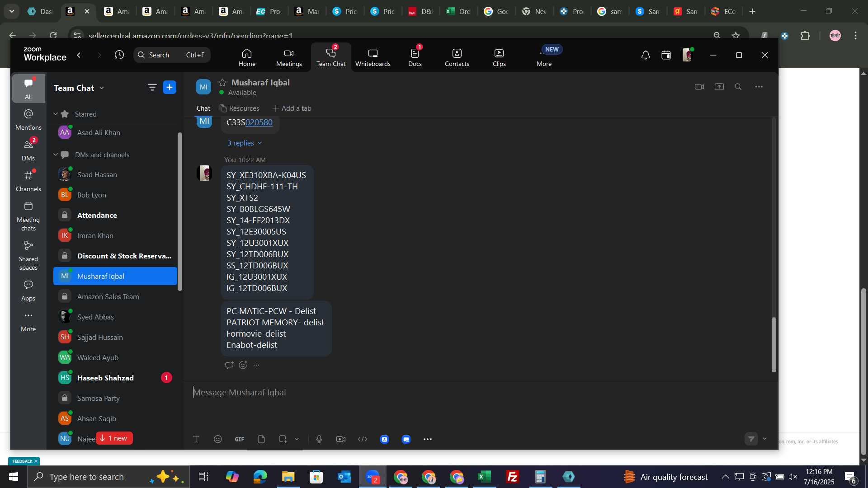Expand Team Chat dropdown chevron
Image resolution: width=868 pixels, height=488 pixels.
coord(102,88)
